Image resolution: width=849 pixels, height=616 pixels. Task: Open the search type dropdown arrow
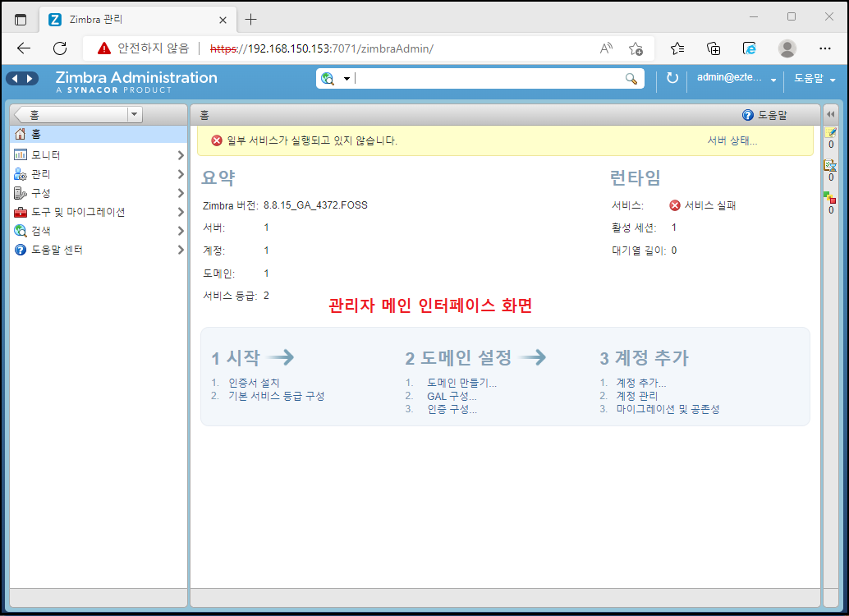[x=346, y=79]
